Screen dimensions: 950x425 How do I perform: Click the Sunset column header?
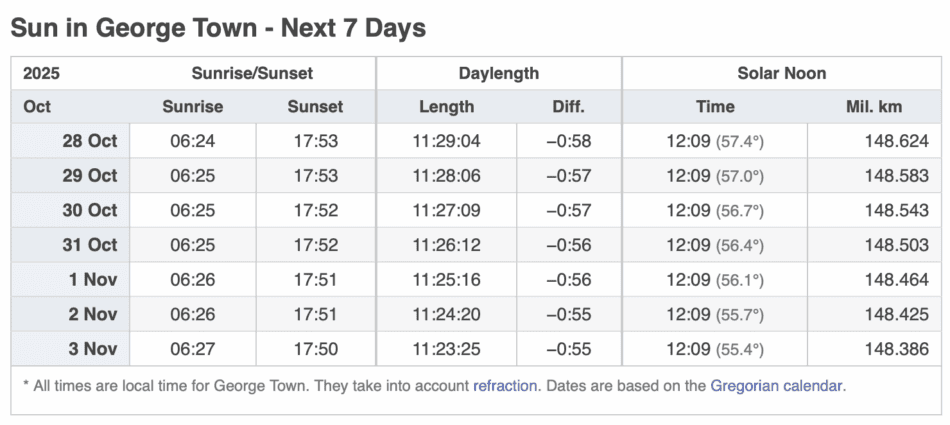pyautogui.click(x=315, y=107)
